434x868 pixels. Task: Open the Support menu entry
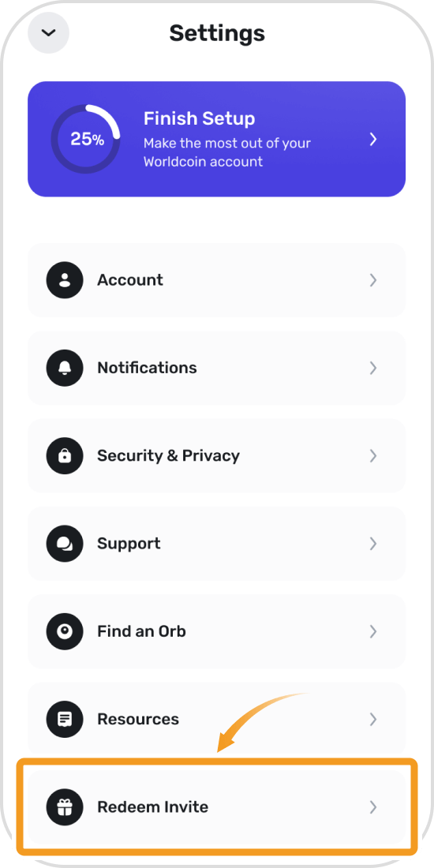[x=216, y=544]
